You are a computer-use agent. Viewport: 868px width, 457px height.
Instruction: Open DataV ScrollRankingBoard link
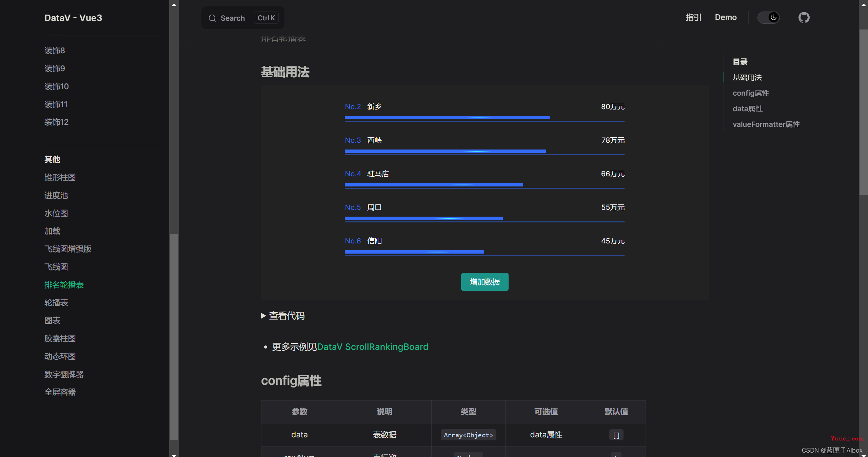pos(371,347)
